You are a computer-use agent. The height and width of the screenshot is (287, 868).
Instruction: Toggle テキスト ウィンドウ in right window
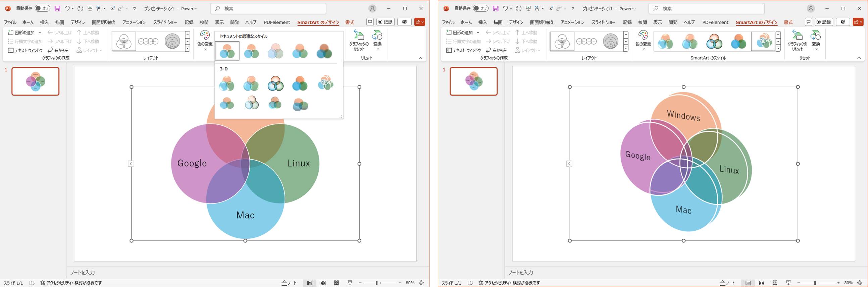click(464, 50)
